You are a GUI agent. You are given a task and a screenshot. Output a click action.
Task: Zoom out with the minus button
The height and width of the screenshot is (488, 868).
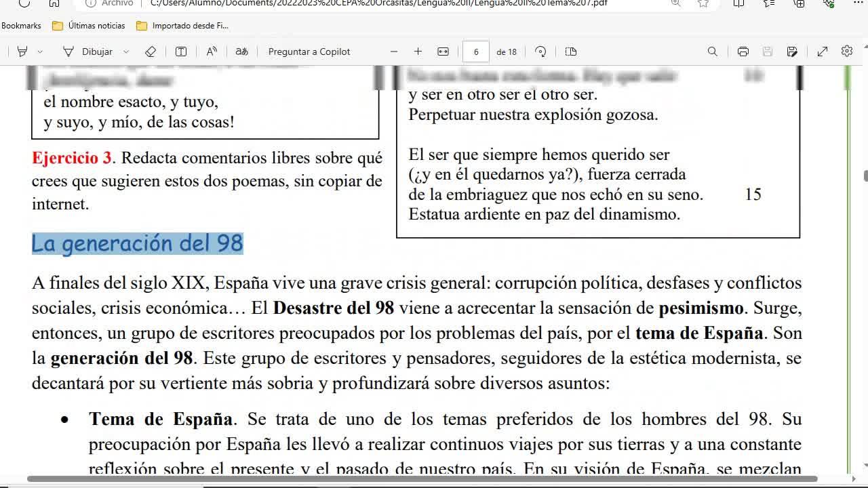pos(394,52)
